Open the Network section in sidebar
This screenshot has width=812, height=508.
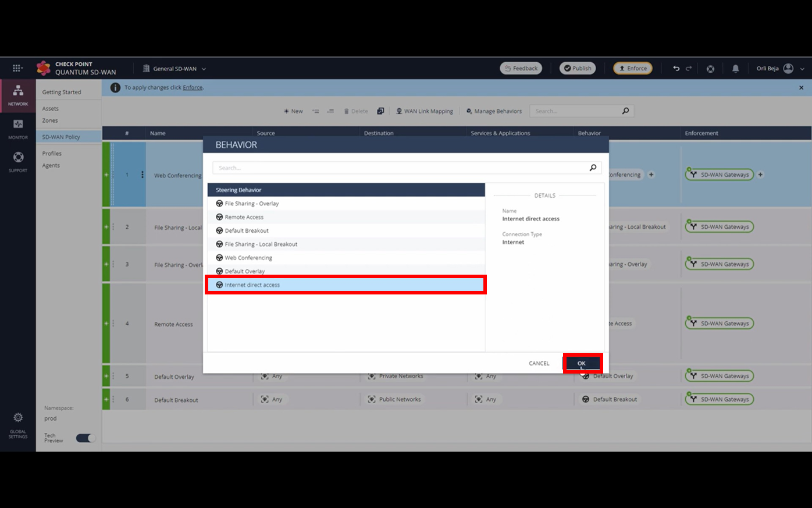(x=18, y=95)
